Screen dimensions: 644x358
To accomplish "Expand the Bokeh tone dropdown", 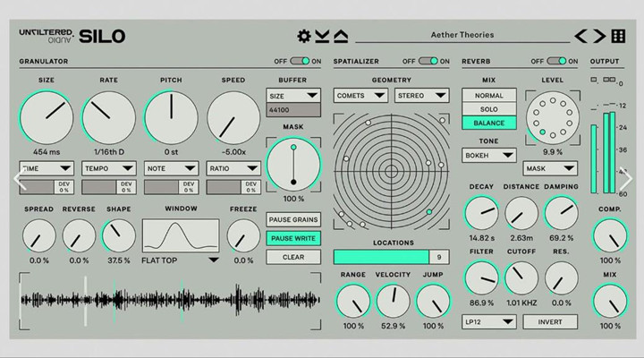I will click(488, 155).
